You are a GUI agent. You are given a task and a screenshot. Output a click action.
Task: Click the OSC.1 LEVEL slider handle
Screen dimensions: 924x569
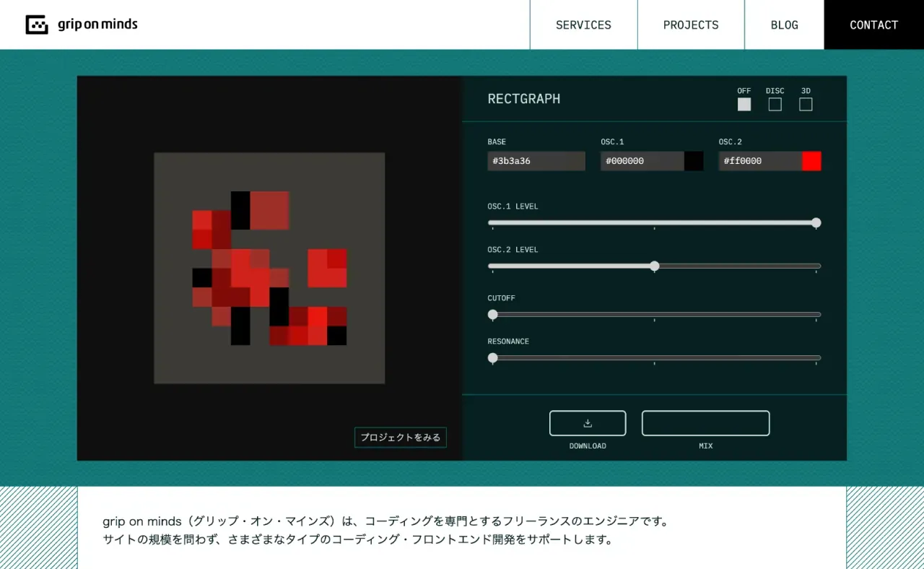[816, 223]
